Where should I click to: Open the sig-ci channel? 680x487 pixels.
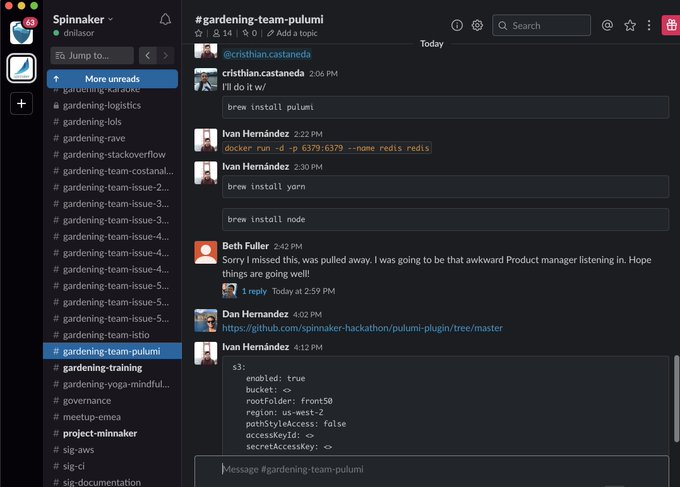coord(112,466)
